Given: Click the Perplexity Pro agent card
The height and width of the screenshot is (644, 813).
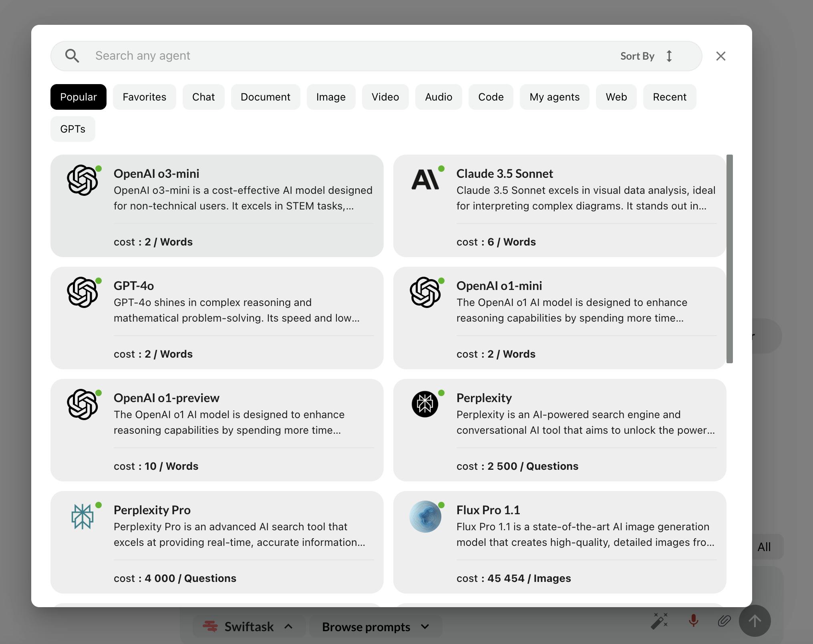Looking at the screenshot, I should pyautogui.click(x=217, y=542).
